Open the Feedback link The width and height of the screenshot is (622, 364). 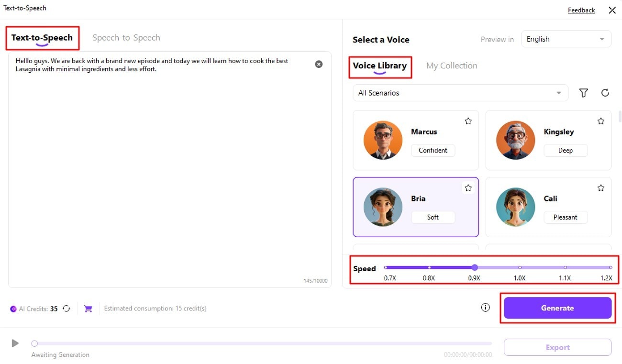pyautogui.click(x=581, y=10)
